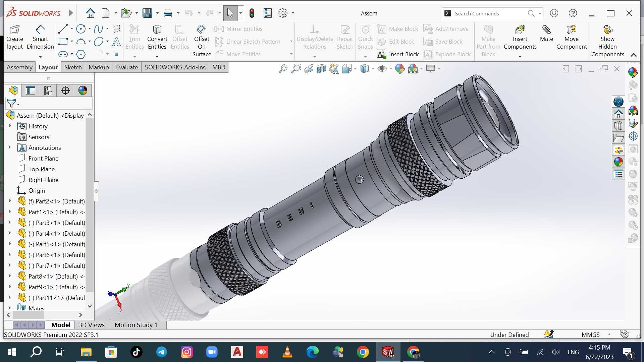Switch to the Evaluate tab
This screenshot has height=362, width=644.
coord(127,67)
